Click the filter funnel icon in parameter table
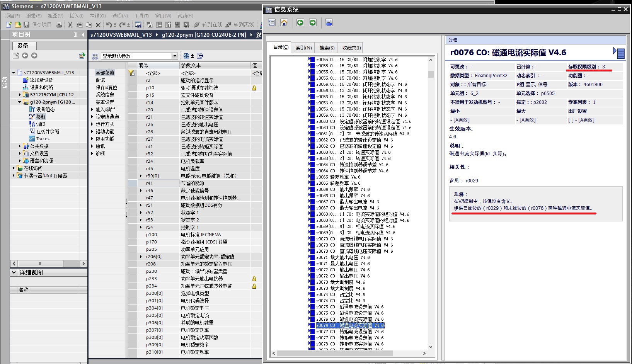The image size is (632, 364). pyautogui.click(x=132, y=73)
